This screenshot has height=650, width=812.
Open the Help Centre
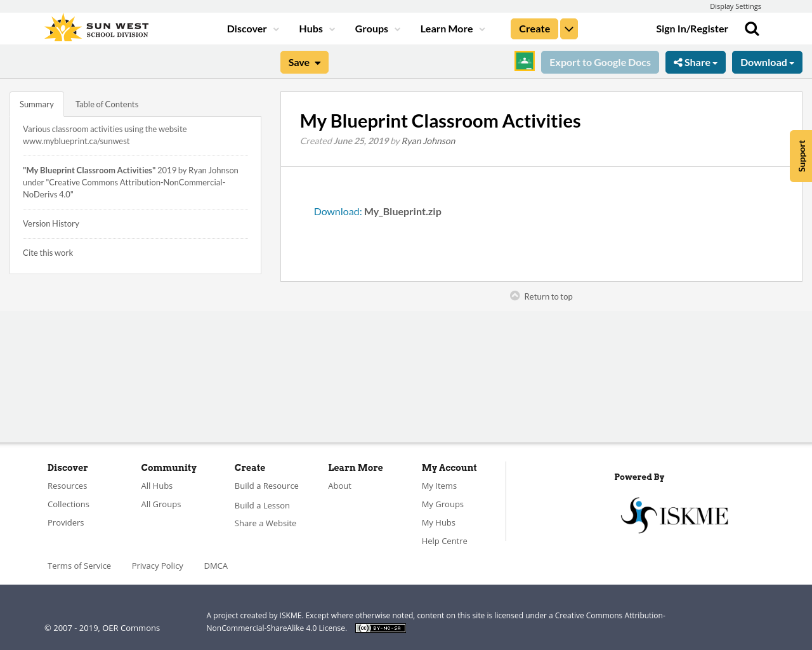444,540
